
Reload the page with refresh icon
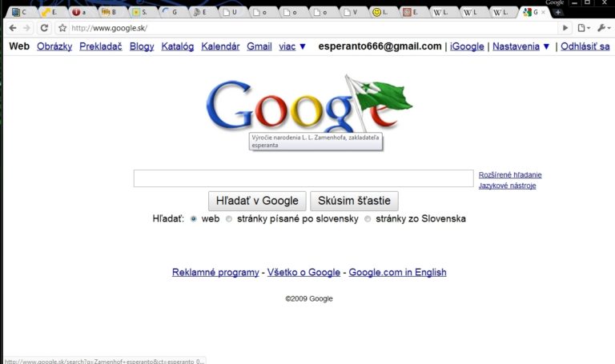point(44,28)
